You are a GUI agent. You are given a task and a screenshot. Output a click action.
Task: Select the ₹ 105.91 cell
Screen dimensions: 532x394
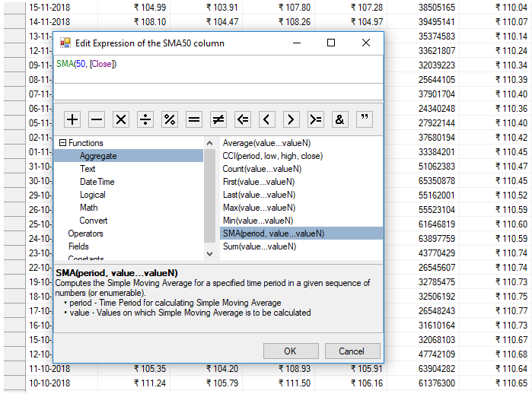pos(351,369)
